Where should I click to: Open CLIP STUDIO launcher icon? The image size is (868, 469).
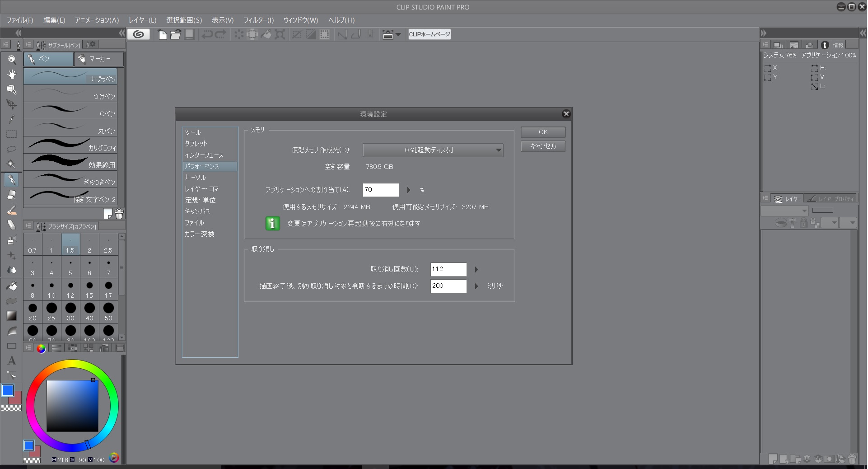[139, 34]
